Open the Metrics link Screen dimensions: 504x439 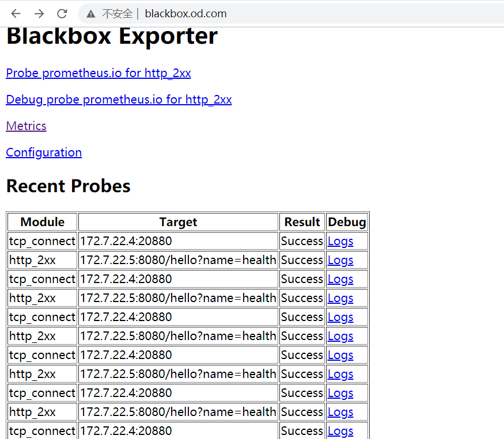(26, 126)
